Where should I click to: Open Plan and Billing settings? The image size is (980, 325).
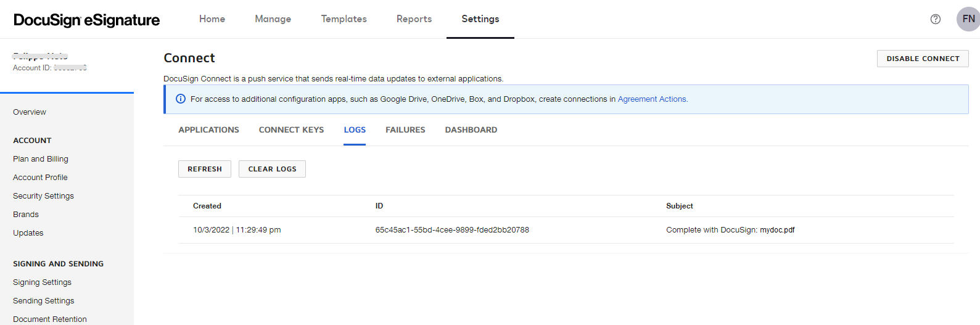[x=41, y=159]
